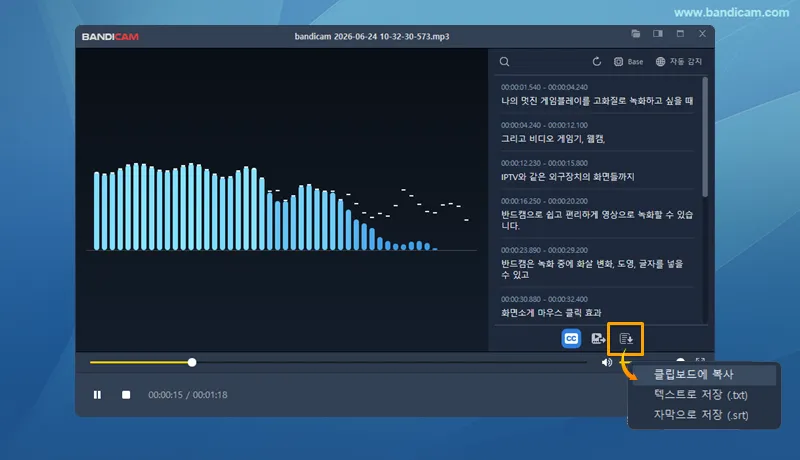Toggle the CC captions button
This screenshot has width=800, height=460.
[x=571, y=339]
